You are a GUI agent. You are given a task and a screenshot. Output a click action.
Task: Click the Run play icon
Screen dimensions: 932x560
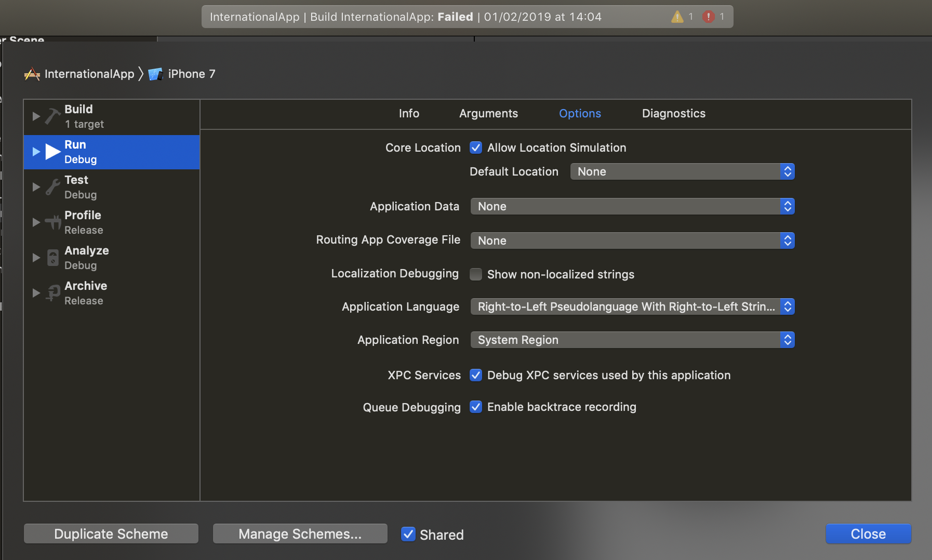pos(53,152)
